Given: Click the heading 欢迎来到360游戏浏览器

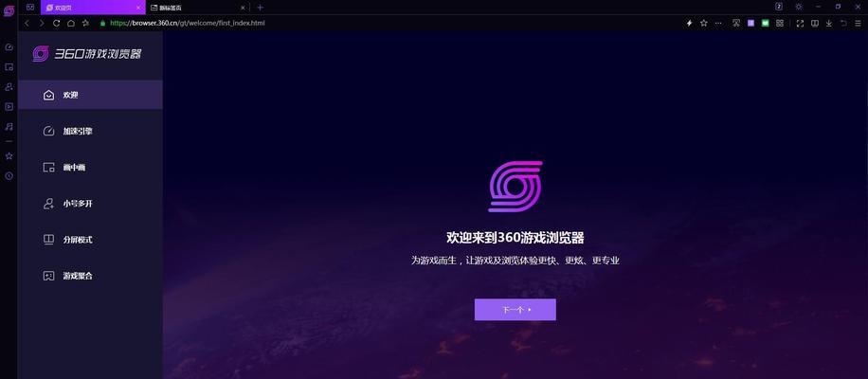Looking at the screenshot, I should click(x=515, y=238).
